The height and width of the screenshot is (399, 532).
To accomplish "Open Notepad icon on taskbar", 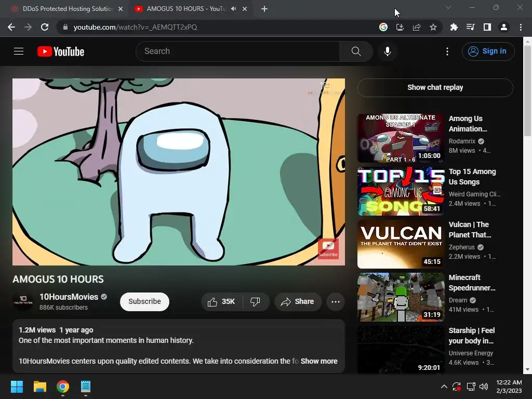I will click(86, 387).
